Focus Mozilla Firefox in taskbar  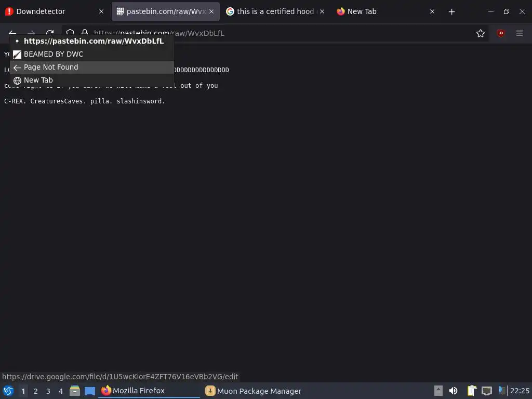tap(149, 391)
